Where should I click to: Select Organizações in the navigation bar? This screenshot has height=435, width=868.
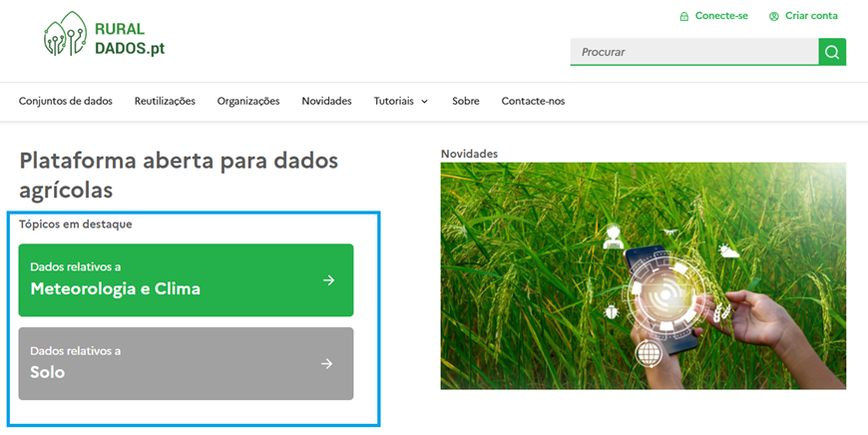pyautogui.click(x=248, y=101)
